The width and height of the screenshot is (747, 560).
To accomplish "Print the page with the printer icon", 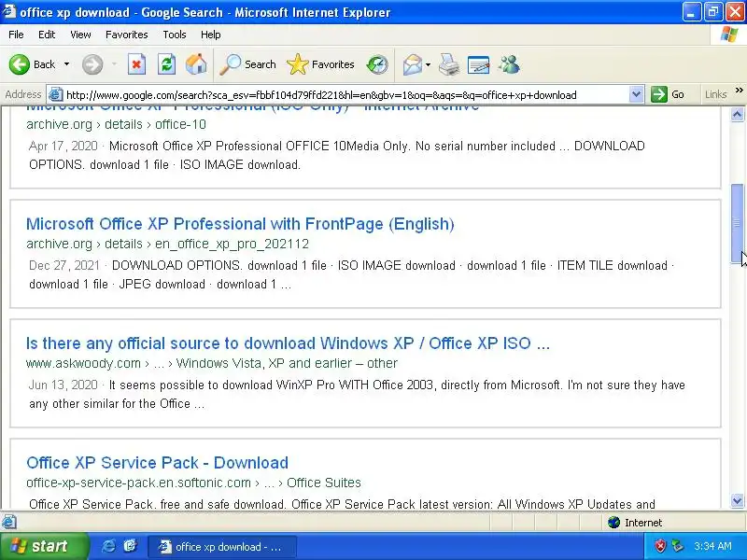I will tap(449, 64).
